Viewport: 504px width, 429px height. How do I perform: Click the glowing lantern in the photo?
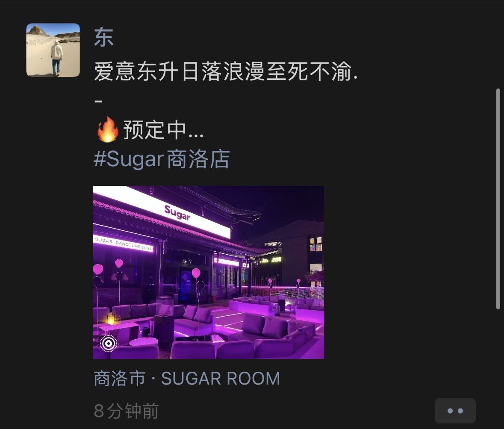[x=111, y=319]
